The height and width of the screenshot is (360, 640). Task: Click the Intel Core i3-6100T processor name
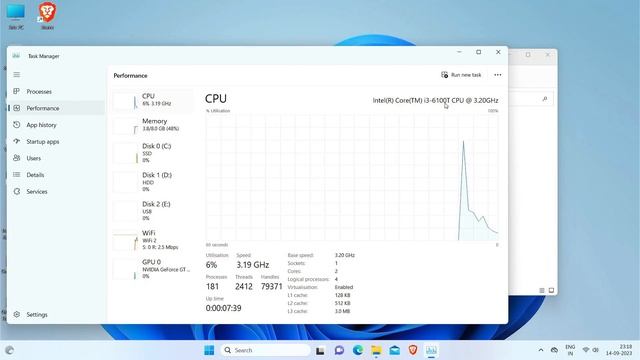(435, 100)
